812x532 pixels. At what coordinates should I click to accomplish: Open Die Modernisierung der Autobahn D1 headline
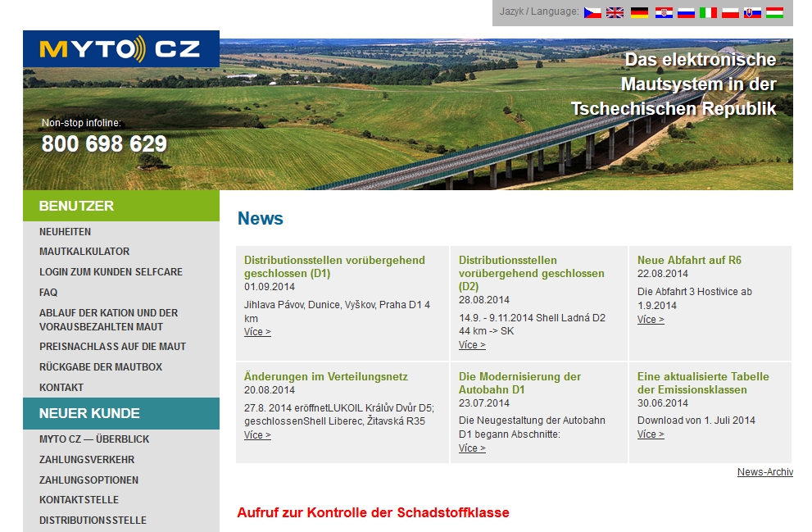pyautogui.click(x=519, y=383)
